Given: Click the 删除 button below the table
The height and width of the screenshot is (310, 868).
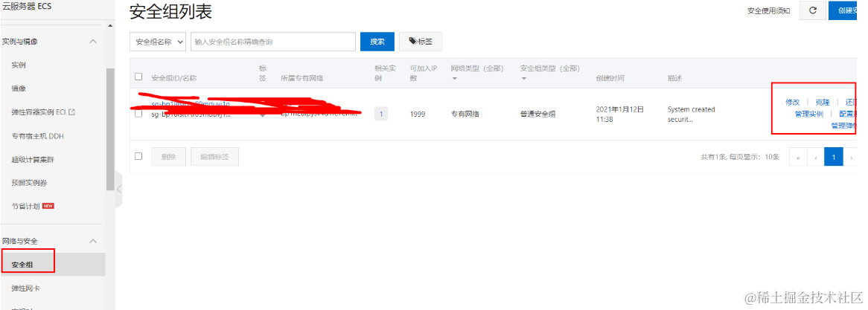Looking at the screenshot, I should [x=169, y=157].
